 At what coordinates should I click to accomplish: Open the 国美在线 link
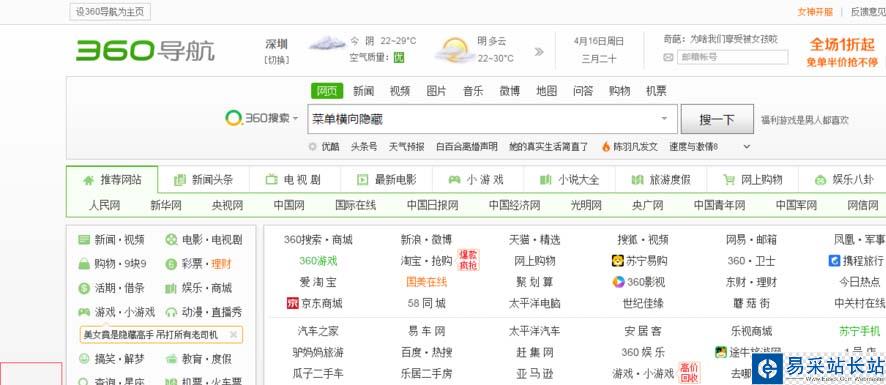pyautogui.click(x=427, y=282)
